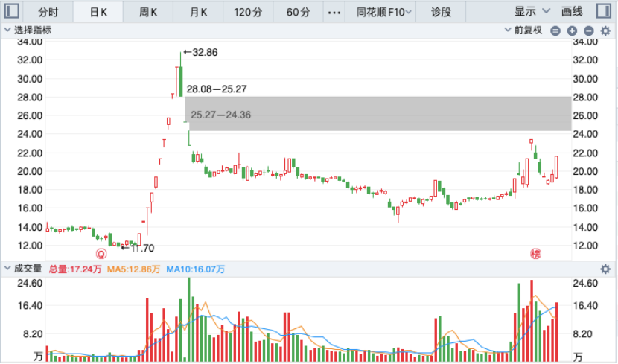Click the 28.08—25.27 gap label

click(x=217, y=89)
